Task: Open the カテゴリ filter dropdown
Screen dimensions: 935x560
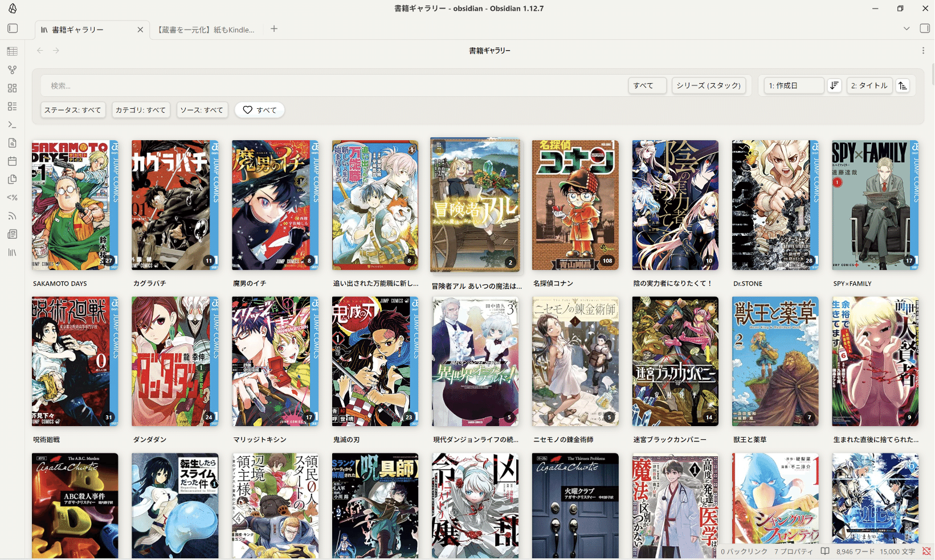Action: [x=141, y=110]
